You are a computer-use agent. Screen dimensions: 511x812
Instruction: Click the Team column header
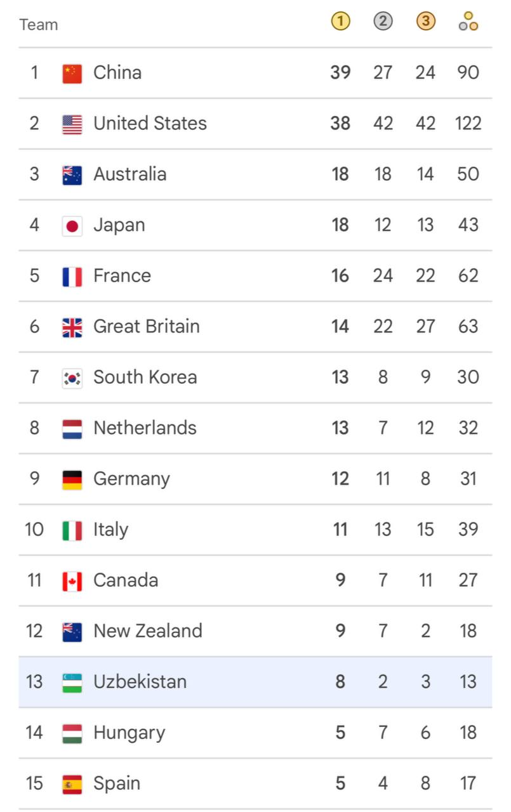[38, 25]
